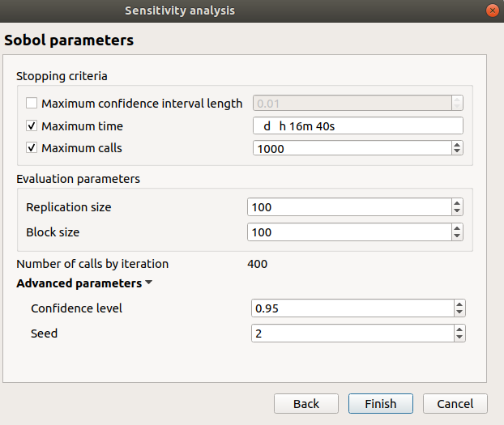This screenshot has height=425, width=504.
Task: Increase Confidence level with up arrow
Action: point(459,304)
